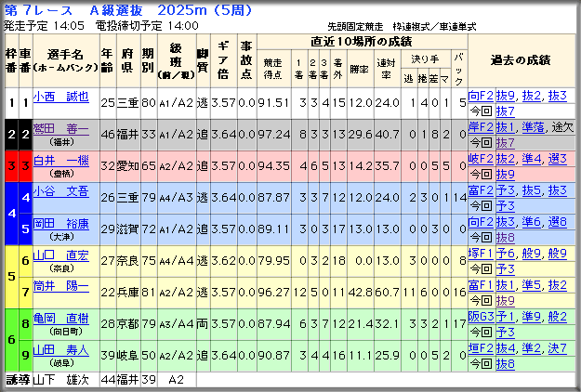
Task: Open 小谷 文吾 rider page
Action: pos(61,191)
